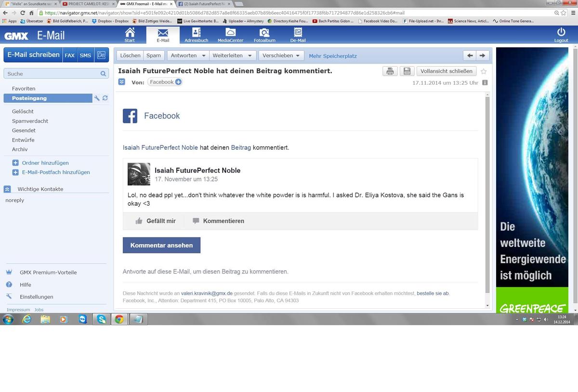Click the SMS button
Screen dimensions: 578x392
85,55
